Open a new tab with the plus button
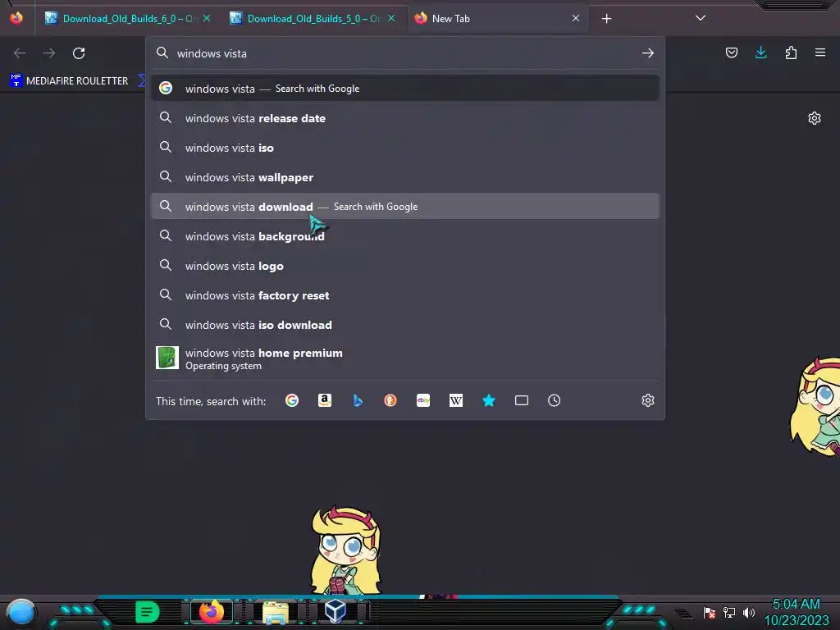The image size is (840, 630). (606, 19)
